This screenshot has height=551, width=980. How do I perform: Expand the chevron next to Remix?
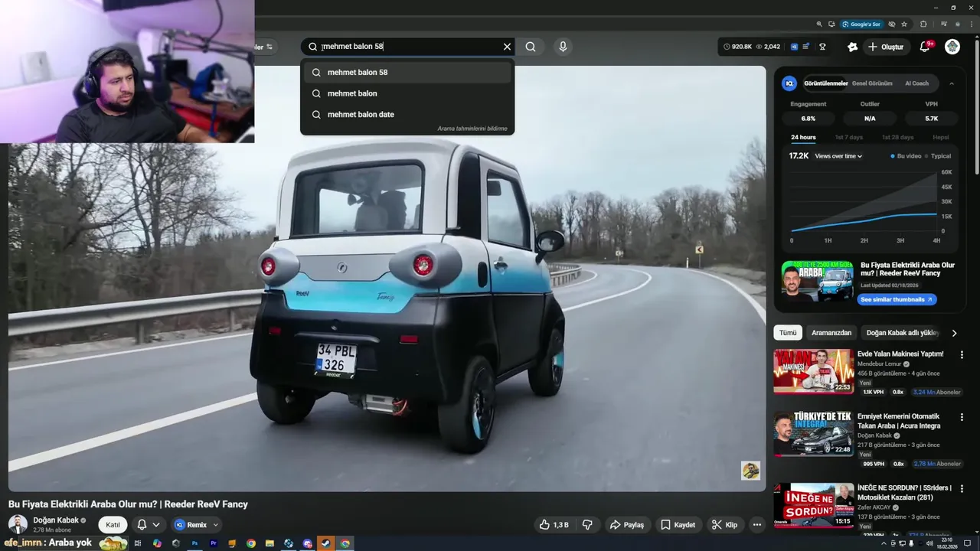pyautogui.click(x=216, y=525)
